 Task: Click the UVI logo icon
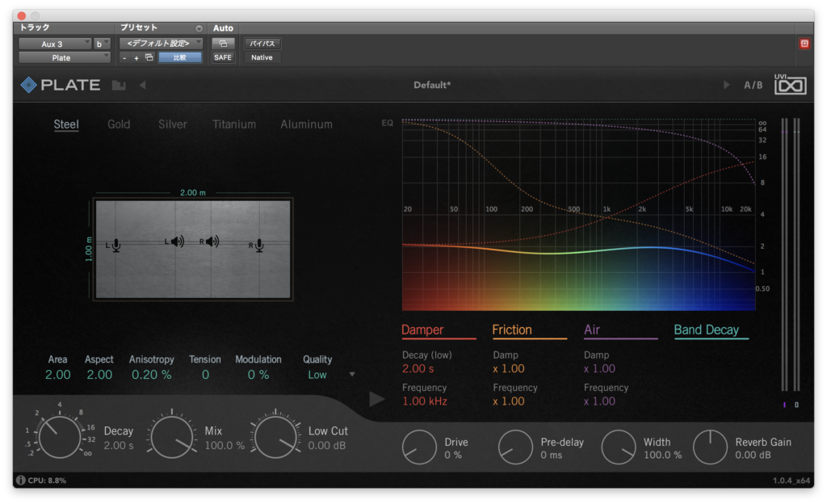pos(790,84)
